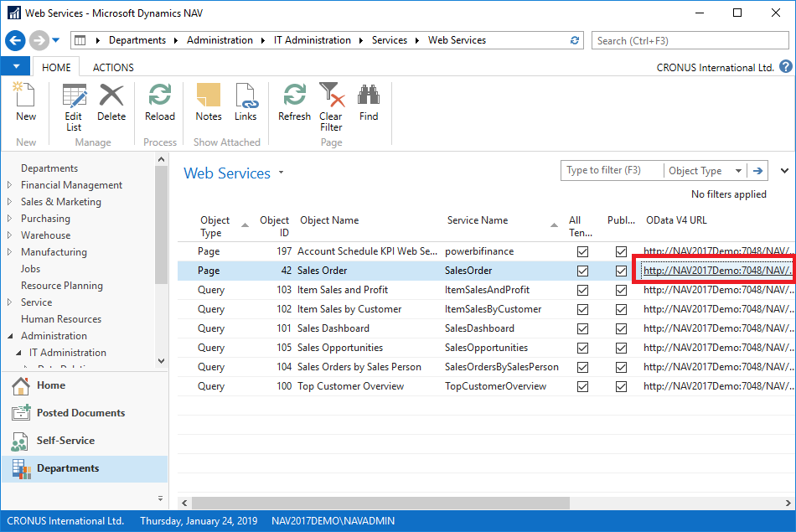Toggle All Tenants for Item Sales and Profit
Screen dimensions: 796x532
click(x=583, y=290)
